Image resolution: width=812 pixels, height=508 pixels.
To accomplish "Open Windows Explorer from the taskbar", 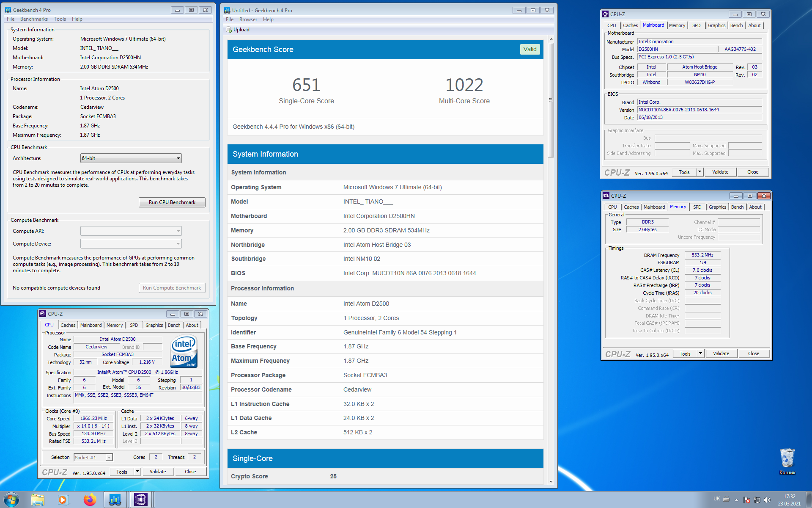I will point(38,500).
